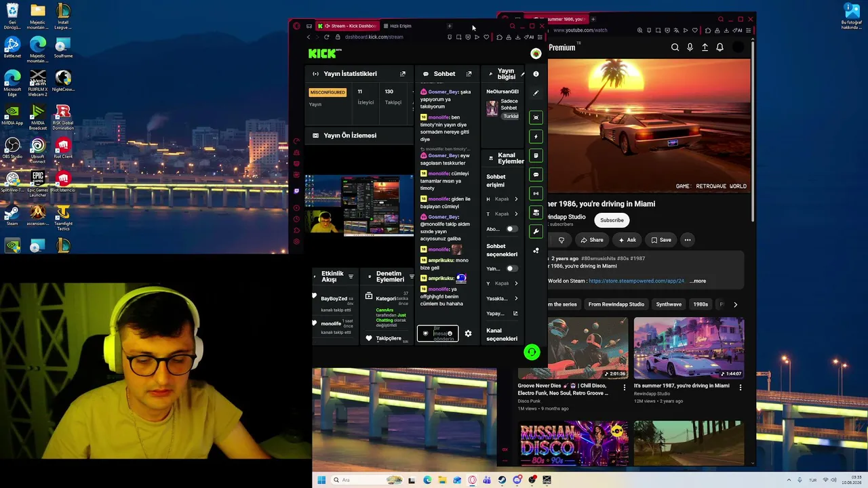Open the chat bubble widget icon in Kick sidebar

tap(536, 174)
